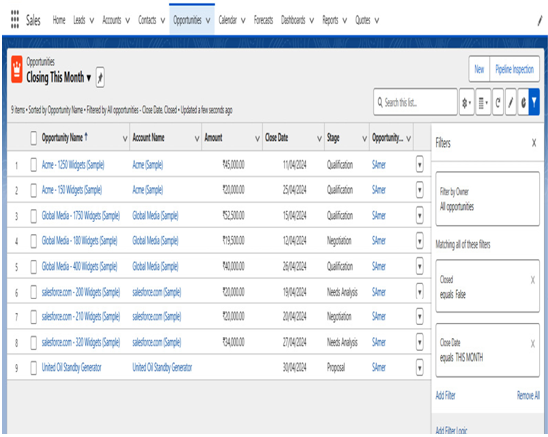Check salesforce.com - 200 Widgets checkbox
Image resolution: width=548 pixels, height=437 pixels.
[34, 292]
